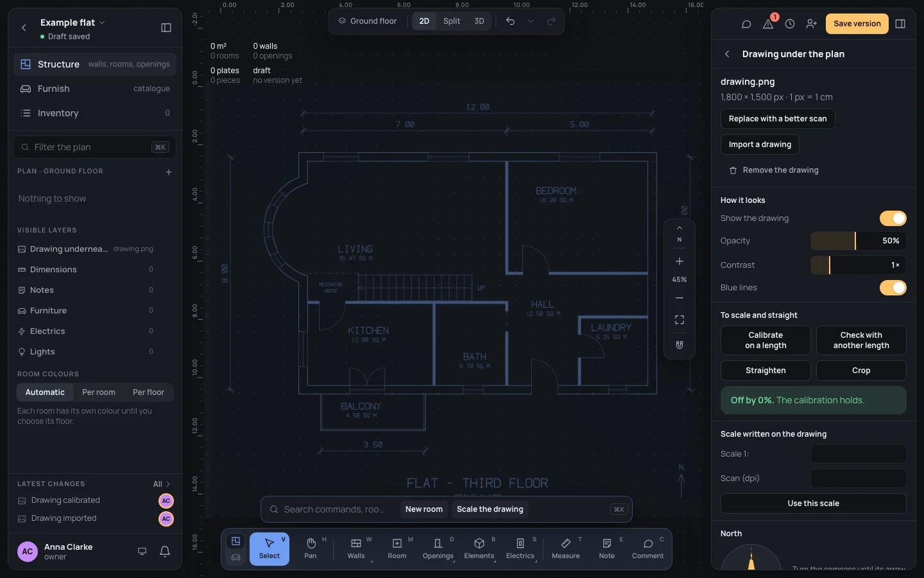924x578 pixels.
Task: Fit plan to screen icon
Action: 680,320
